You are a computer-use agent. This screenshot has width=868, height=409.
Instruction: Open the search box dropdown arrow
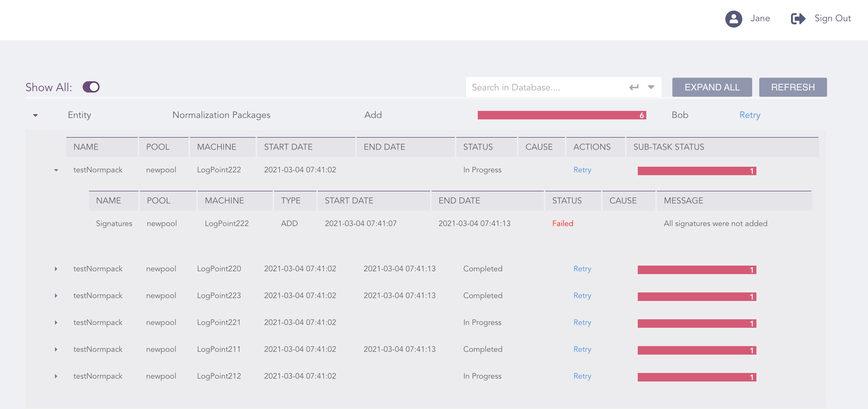(651, 87)
